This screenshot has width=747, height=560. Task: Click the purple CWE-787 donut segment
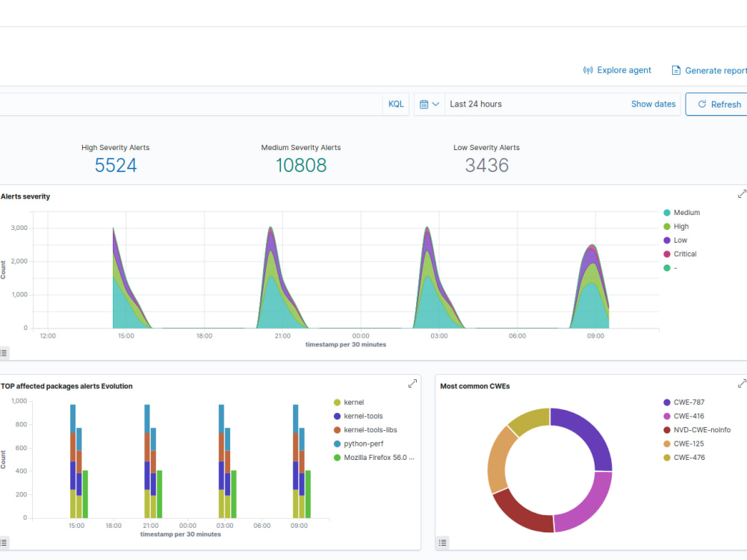point(590,432)
